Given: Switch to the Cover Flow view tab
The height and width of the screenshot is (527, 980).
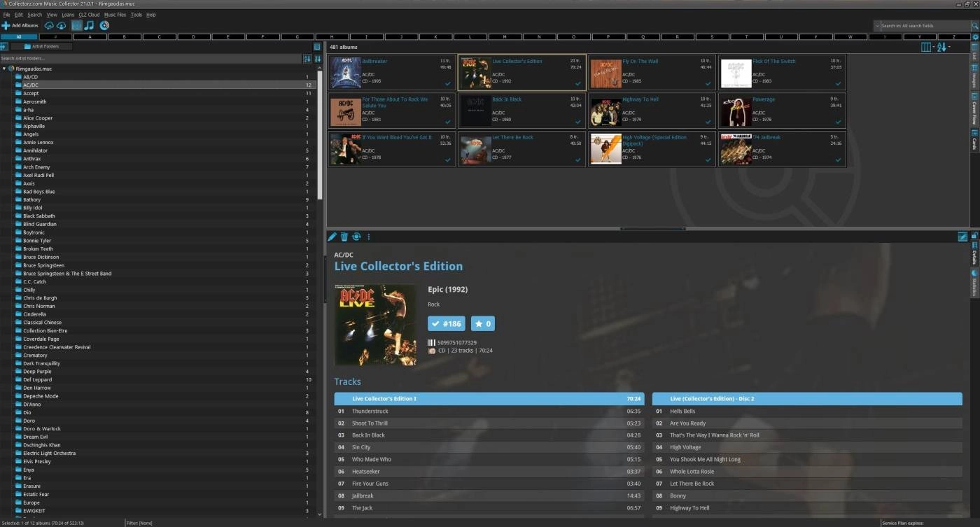Looking at the screenshot, I should 974,108.
